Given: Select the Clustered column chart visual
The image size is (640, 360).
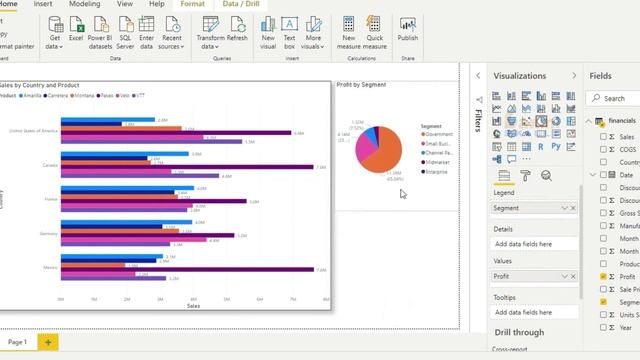Looking at the screenshot, I should pyautogui.click(x=541, y=96).
